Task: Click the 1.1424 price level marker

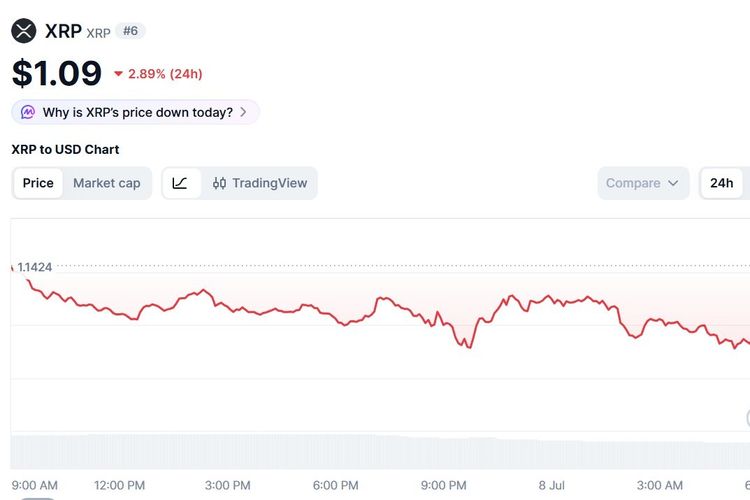Action: [x=34, y=267]
